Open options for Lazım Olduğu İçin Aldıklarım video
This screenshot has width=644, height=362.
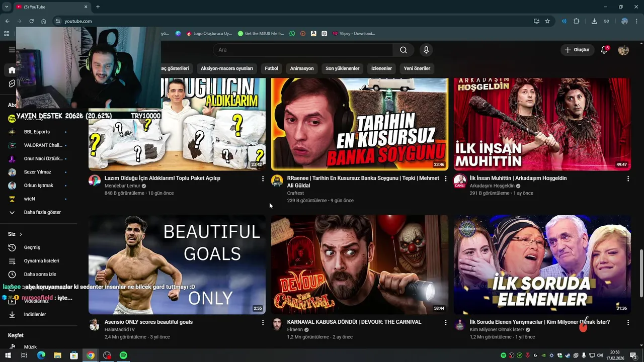(x=263, y=178)
